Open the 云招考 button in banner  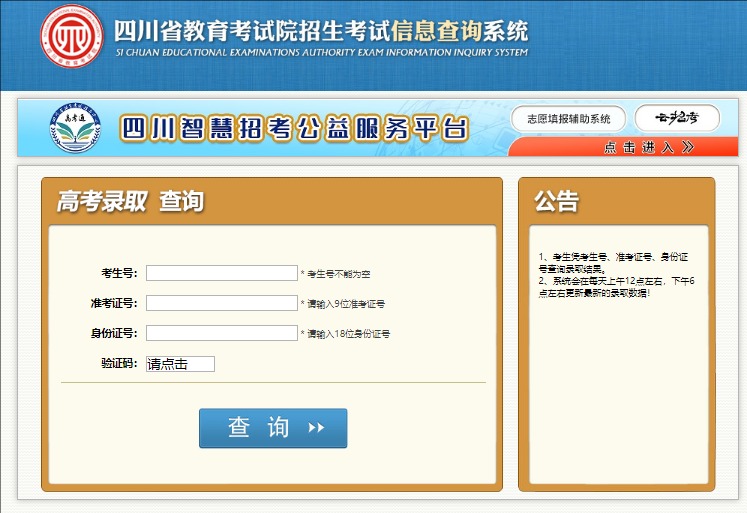(677, 118)
